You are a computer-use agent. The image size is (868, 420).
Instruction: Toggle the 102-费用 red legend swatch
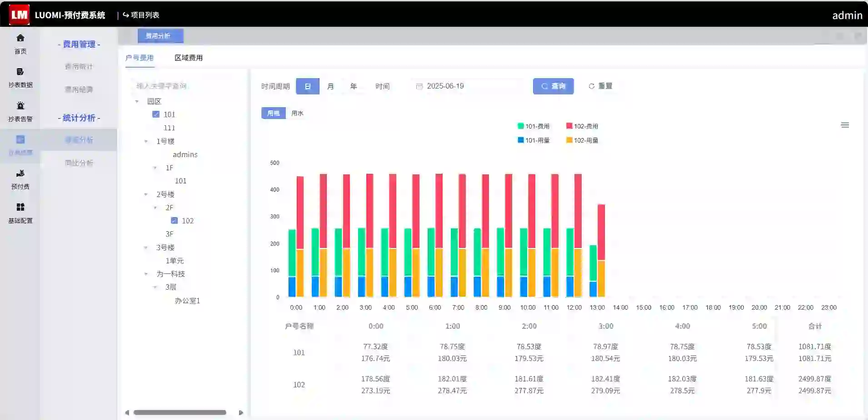click(x=569, y=126)
